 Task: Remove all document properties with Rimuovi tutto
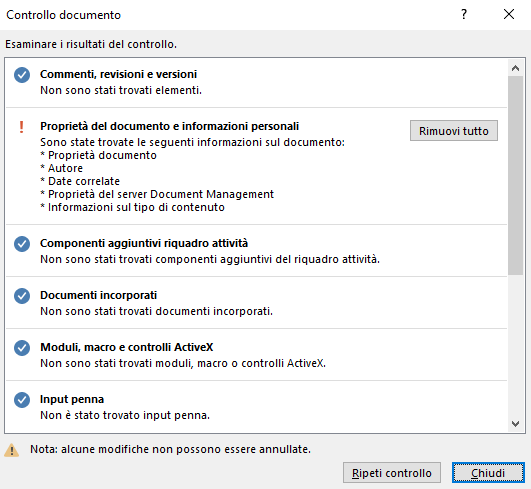click(454, 131)
